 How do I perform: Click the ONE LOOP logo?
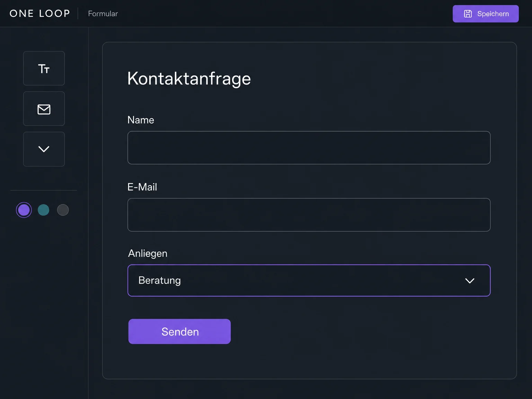pos(40,14)
